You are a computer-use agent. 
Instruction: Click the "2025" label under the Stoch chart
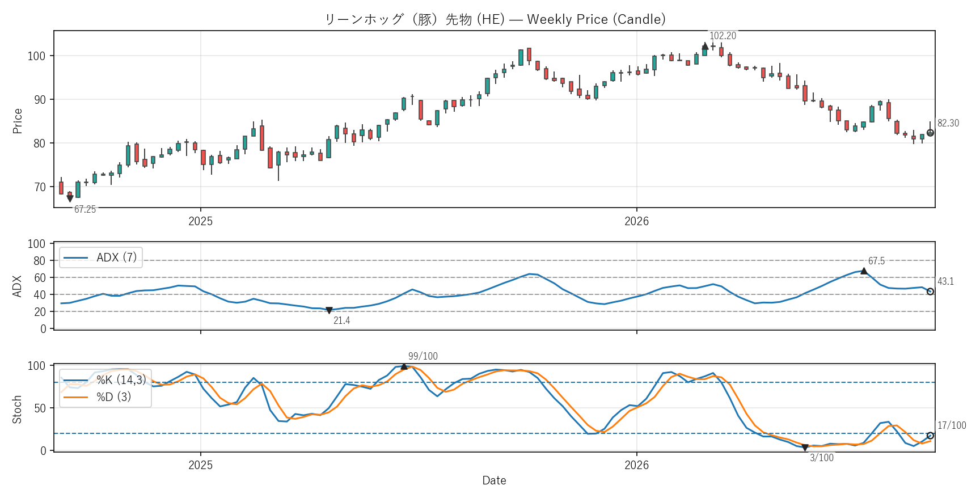point(200,465)
